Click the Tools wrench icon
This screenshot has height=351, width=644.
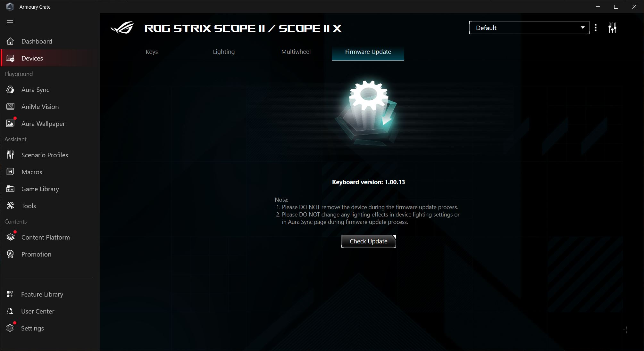click(x=10, y=206)
